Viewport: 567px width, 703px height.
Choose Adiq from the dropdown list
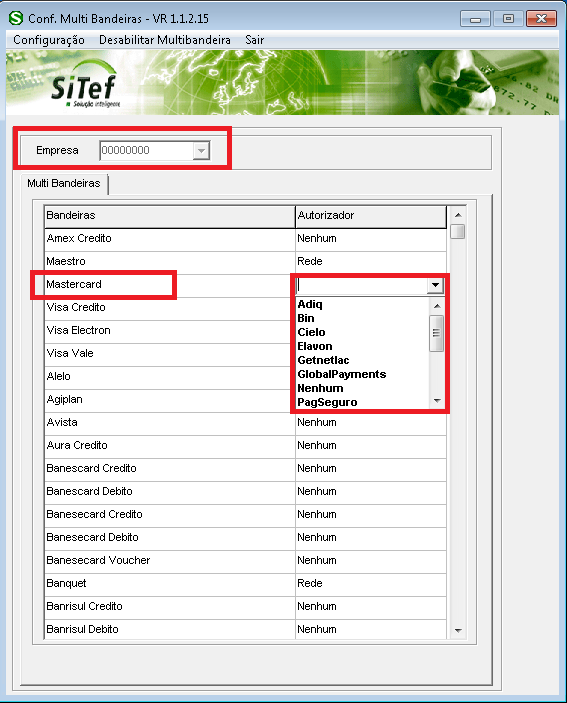pos(310,304)
